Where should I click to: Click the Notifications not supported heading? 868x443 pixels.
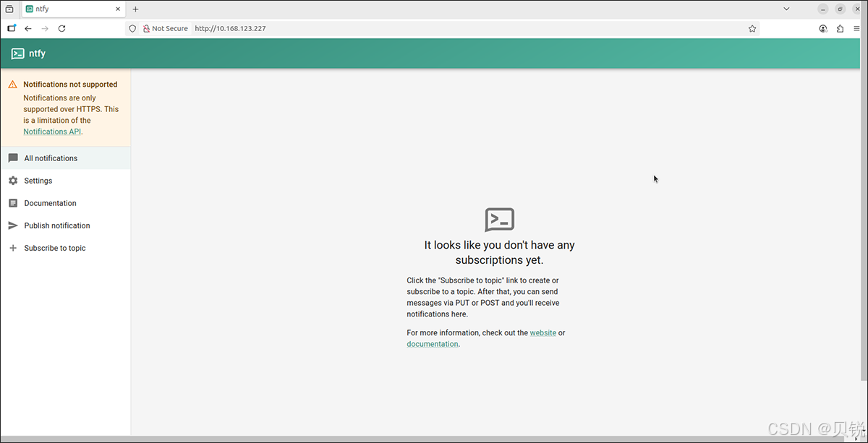point(70,85)
